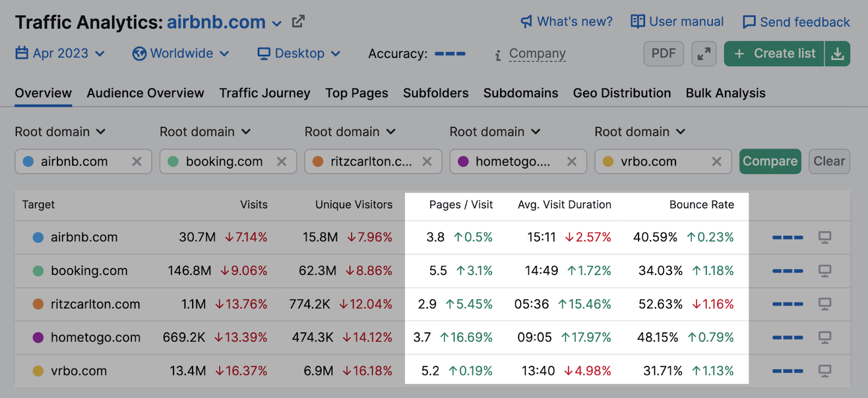The height and width of the screenshot is (398, 868).
Task: Remove airbnb.com from the comparison
Action: (x=137, y=162)
